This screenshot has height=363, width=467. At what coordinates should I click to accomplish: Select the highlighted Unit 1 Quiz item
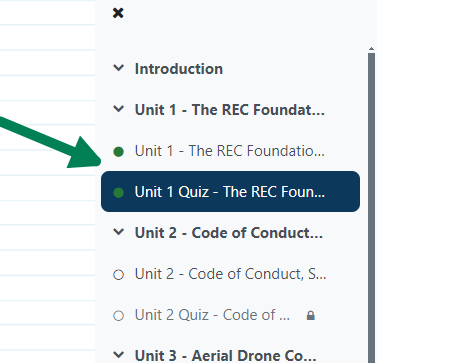click(230, 192)
